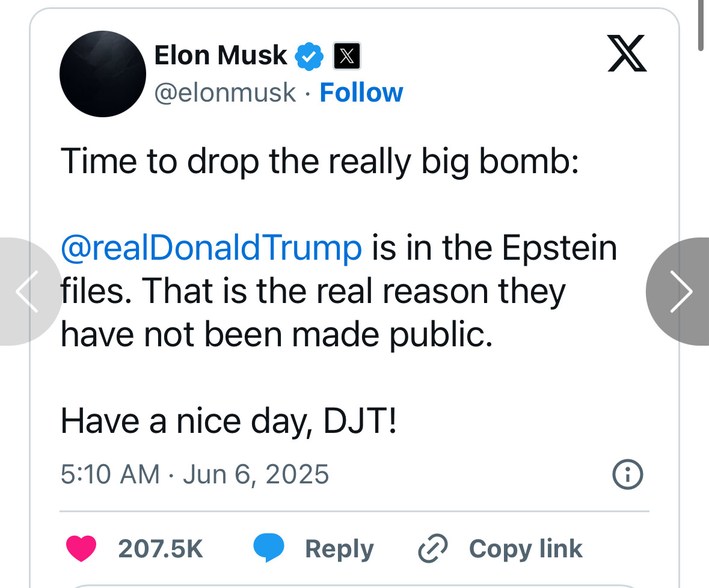Click the black X affiliation badge beside the name

point(347,56)
